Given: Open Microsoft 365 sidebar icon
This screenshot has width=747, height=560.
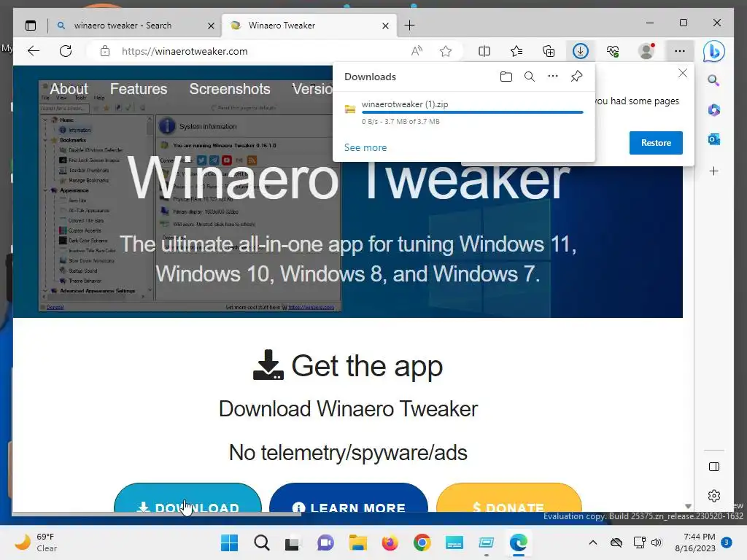Looking at the screenshot, I should (713, 110).
